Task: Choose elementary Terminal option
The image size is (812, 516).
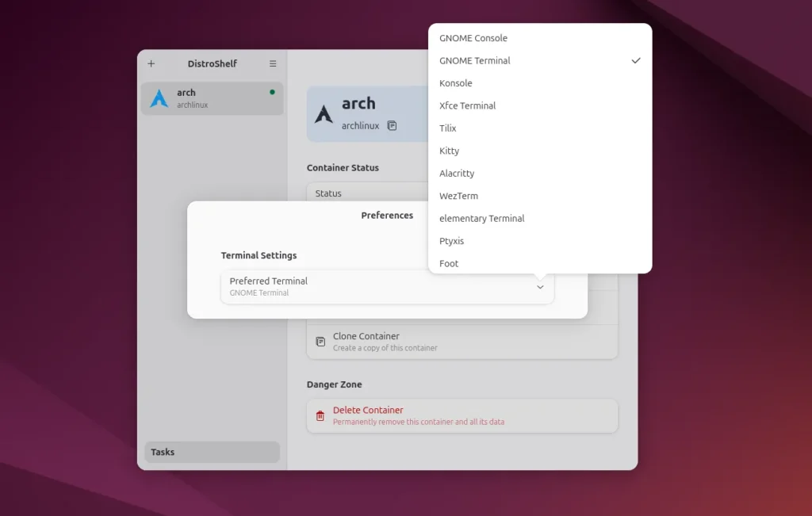Action: coord(540,219)
